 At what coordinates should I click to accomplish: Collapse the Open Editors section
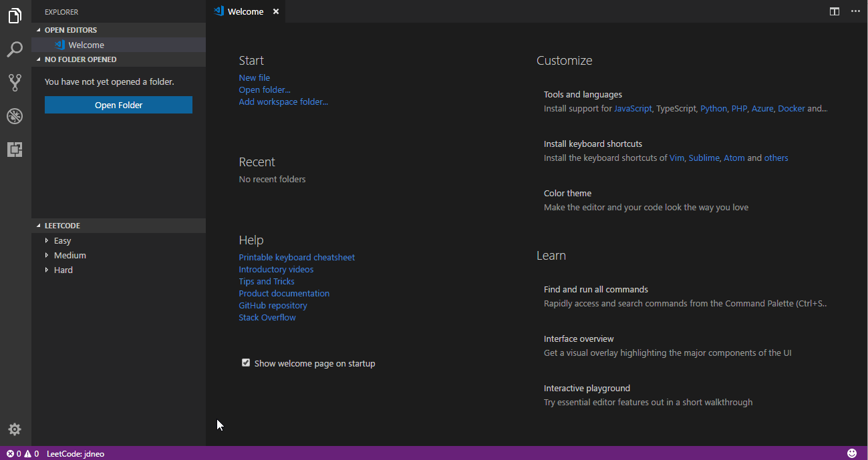tap(70, 30)
